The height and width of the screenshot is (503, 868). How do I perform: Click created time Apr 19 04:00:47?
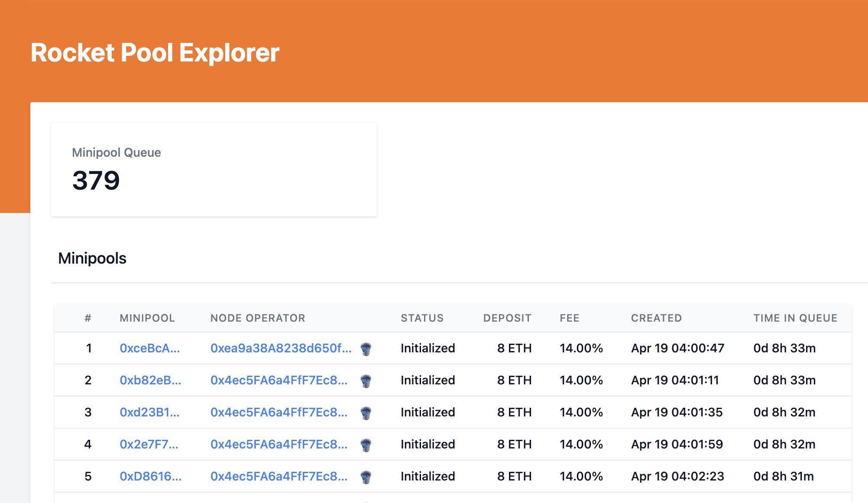pyautogui.click(x=678, y=348)
